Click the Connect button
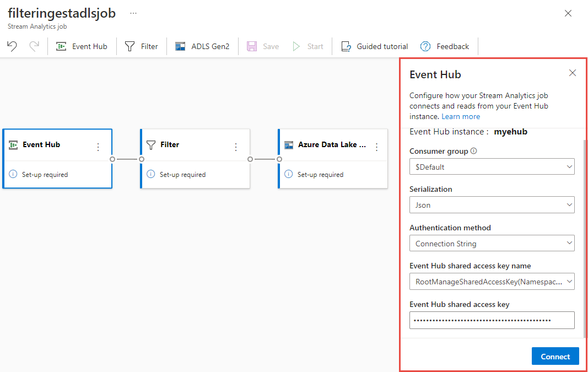 coord(555,356)
